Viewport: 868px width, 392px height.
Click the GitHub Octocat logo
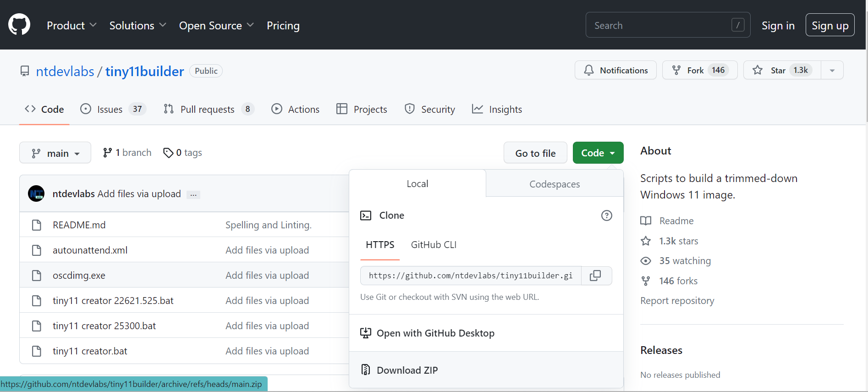click(x=19, y=25)
